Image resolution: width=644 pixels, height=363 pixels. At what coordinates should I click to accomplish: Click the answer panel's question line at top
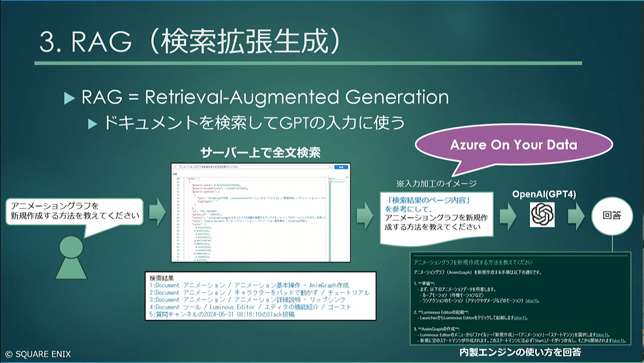point(473,263)
